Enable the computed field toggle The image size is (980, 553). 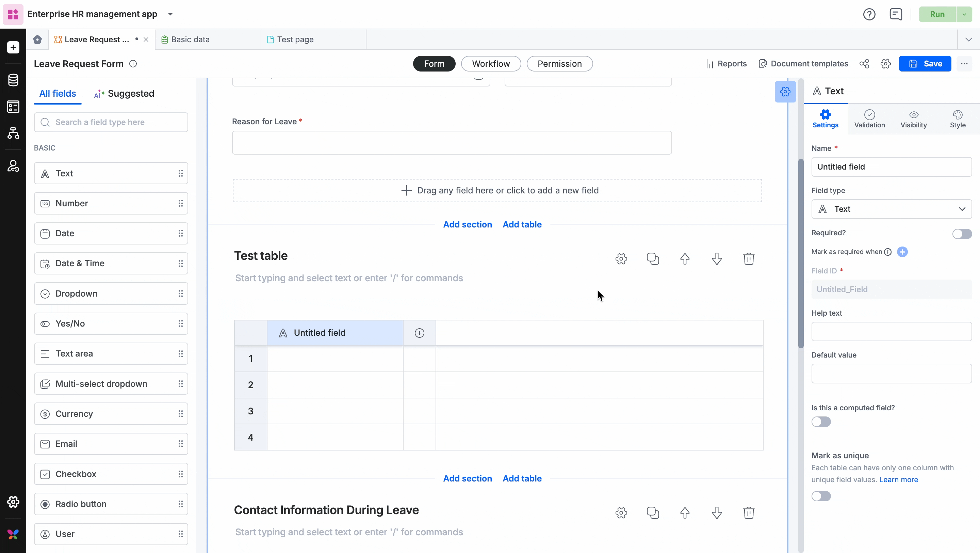(x=821, y=422)
